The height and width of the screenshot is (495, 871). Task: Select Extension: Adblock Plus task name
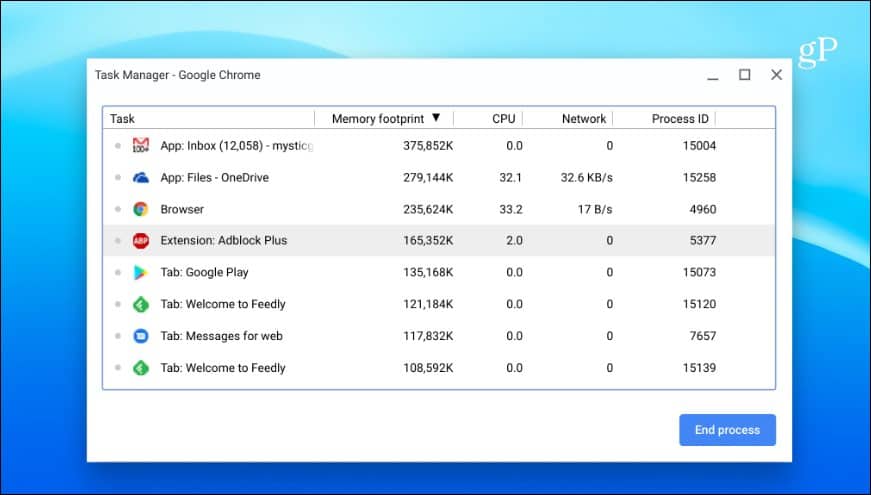[x=224, y=241]
